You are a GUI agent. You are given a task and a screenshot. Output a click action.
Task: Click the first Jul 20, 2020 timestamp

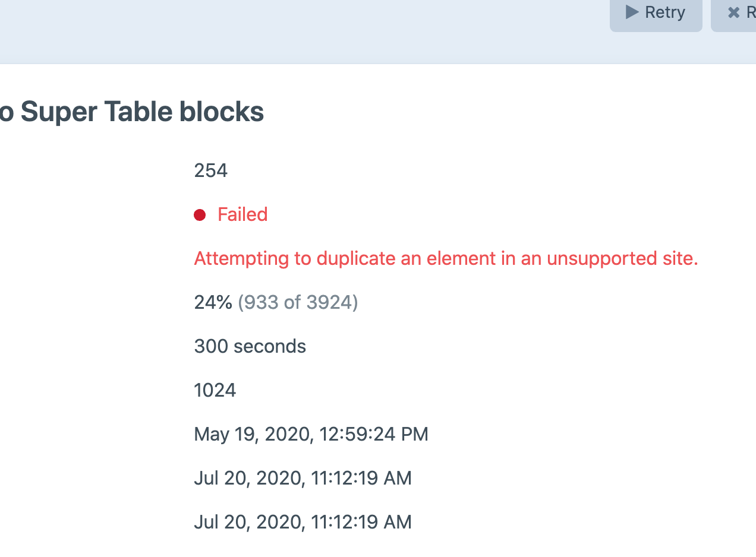[303, 478]
